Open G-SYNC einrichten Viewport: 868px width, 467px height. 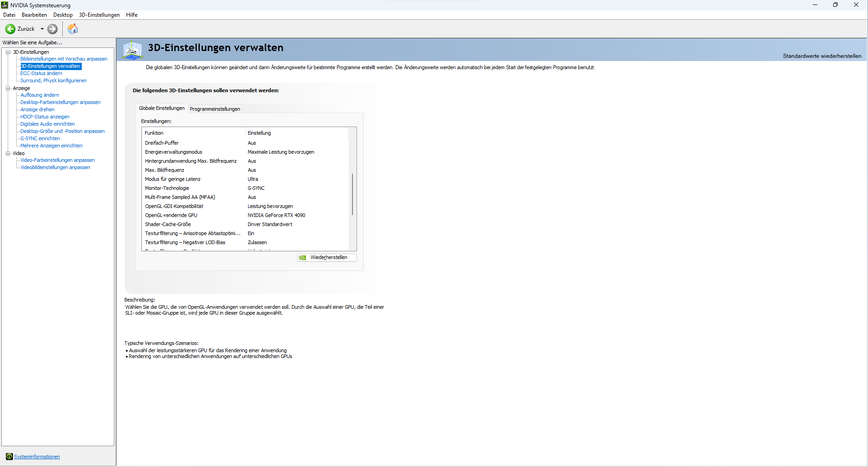pos(40,138)
